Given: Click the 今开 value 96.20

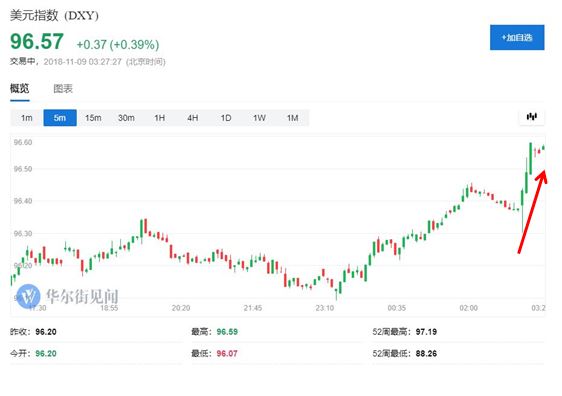Looking at the screenshot, I should [46, 353].
